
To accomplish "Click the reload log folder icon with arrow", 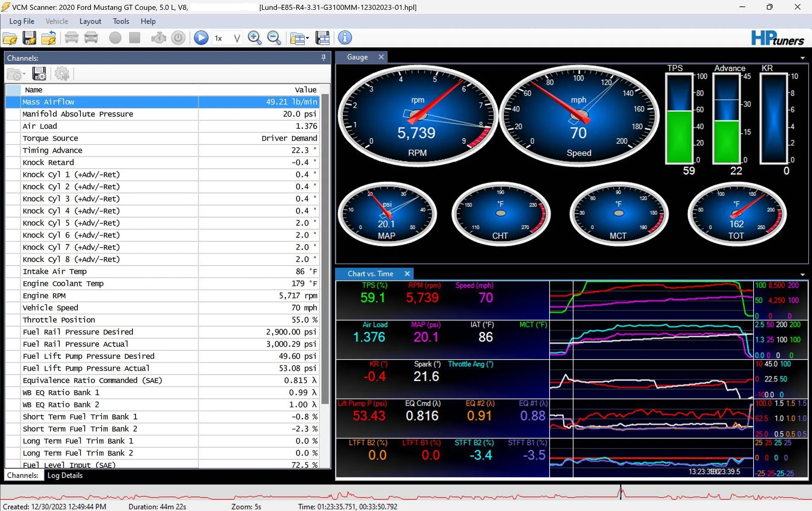I will (x=49, y=38).
